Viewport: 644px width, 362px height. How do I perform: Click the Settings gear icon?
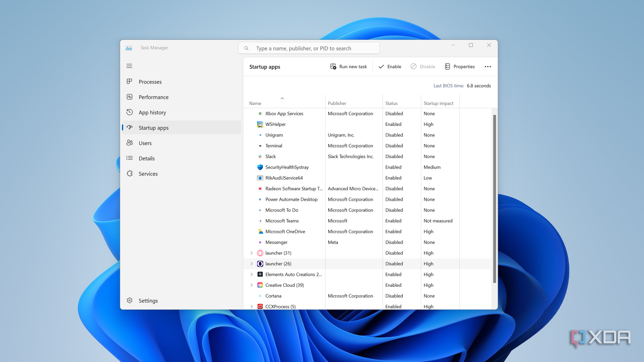click(129, 300)
